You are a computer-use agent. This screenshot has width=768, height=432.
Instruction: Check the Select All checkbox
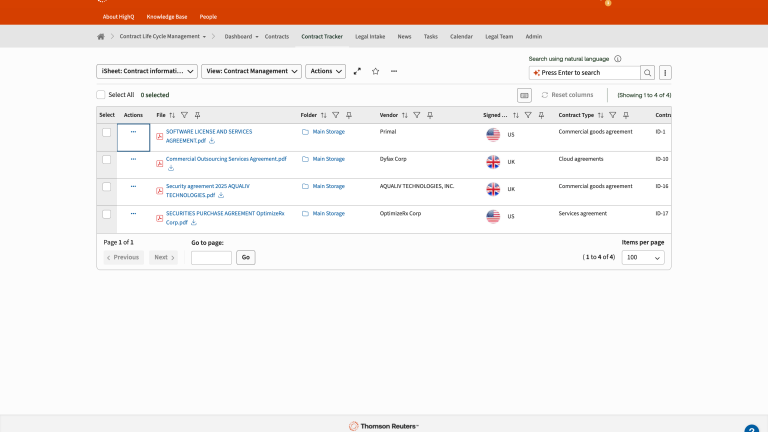(x=101, y=95)
